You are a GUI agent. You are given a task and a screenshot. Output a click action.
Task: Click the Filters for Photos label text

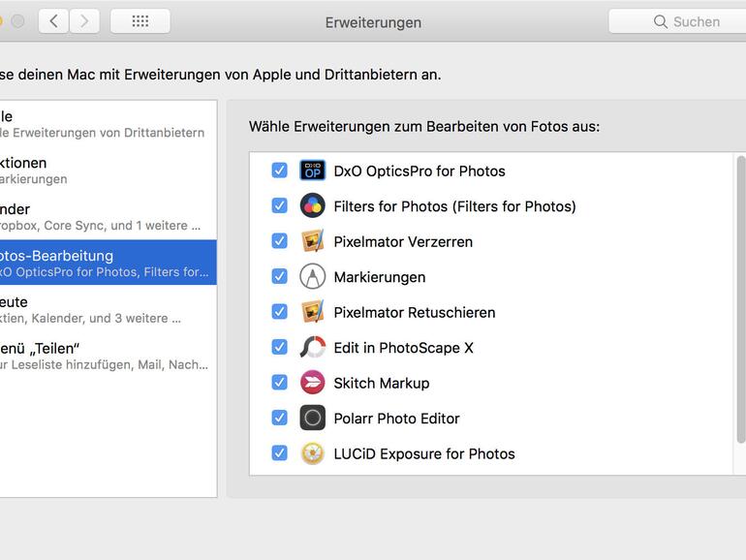[x=454, y=206]
